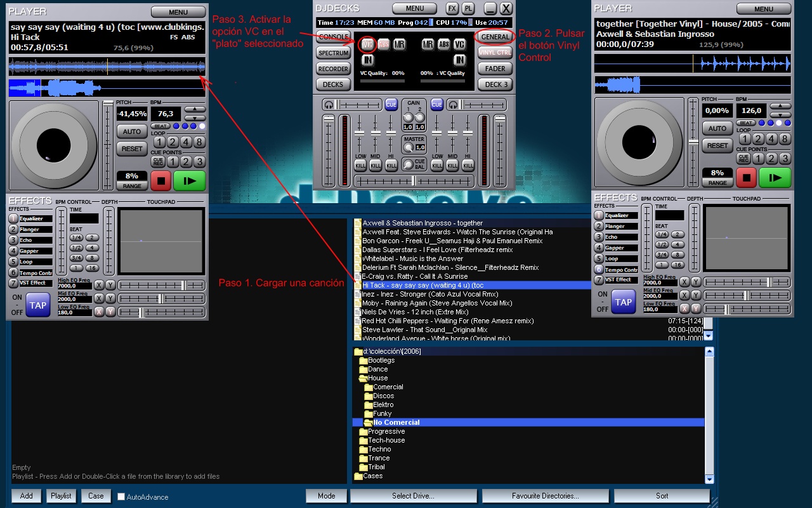Click the right player's red stop button
Viewport: 812px width, 508px height.
[746, 177]
